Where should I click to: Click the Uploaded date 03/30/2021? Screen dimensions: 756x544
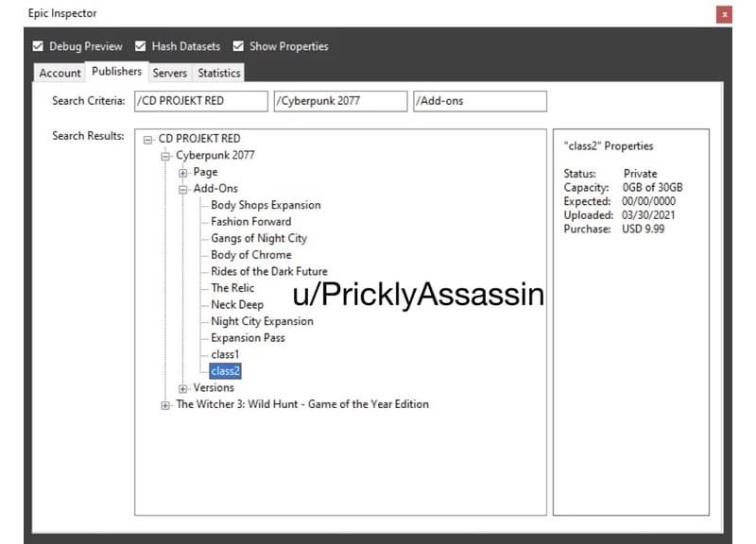[648, 215]
